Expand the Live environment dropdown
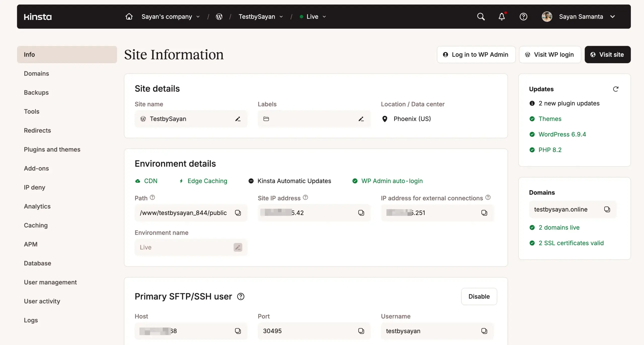 pyautogui.click(x=324, y=16)
